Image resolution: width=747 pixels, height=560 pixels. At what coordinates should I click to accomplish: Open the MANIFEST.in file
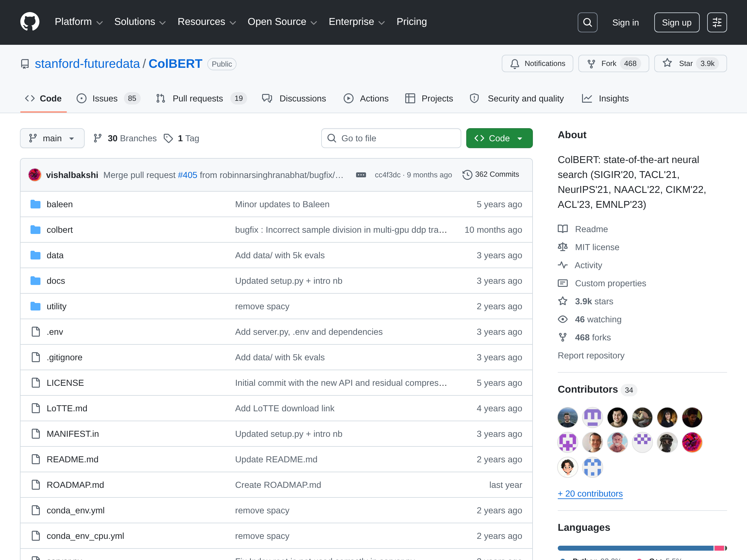click(73, 434)
